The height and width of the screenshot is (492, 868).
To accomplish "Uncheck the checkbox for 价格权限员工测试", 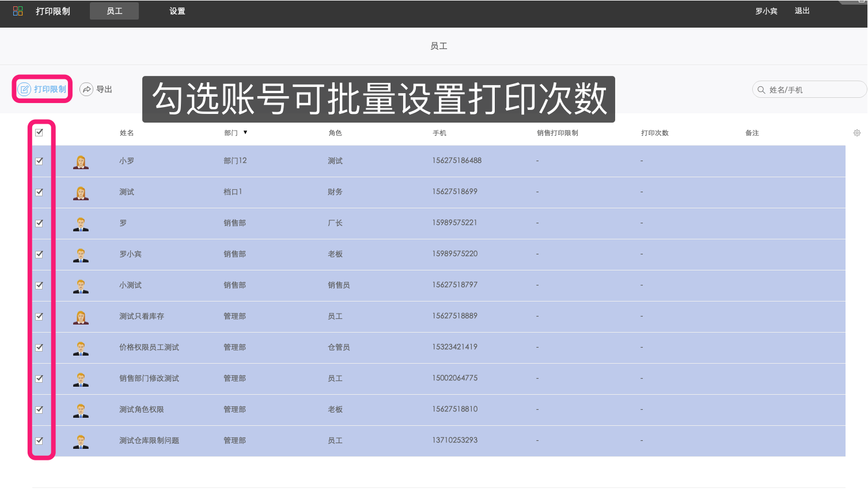I will pos(39,348).
